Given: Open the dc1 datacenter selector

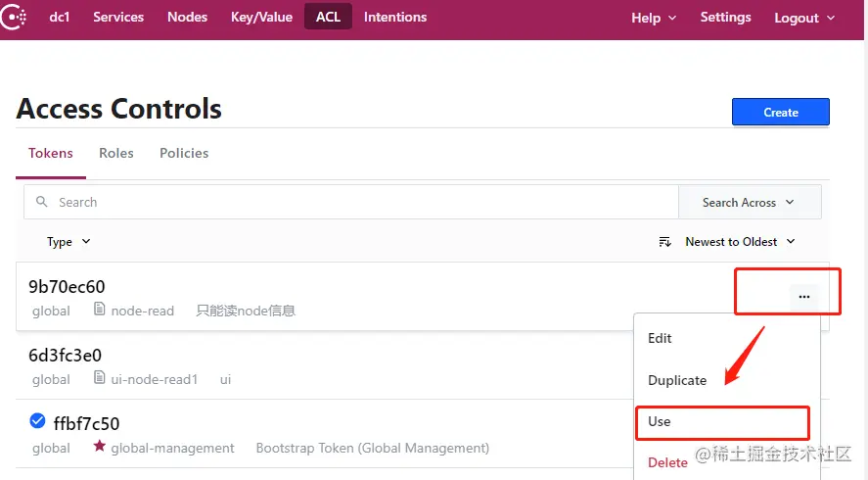Looking at the screenshot, I should [x=60, y=17].
